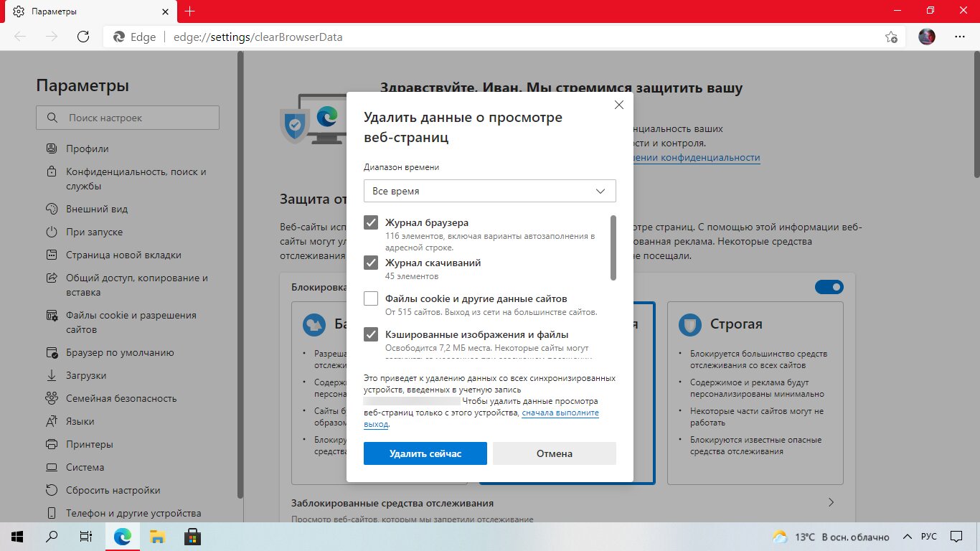Open Windows Start menu
Image resolution: width=980 pixels, height=551 pixels.
[x=17, y=537]
